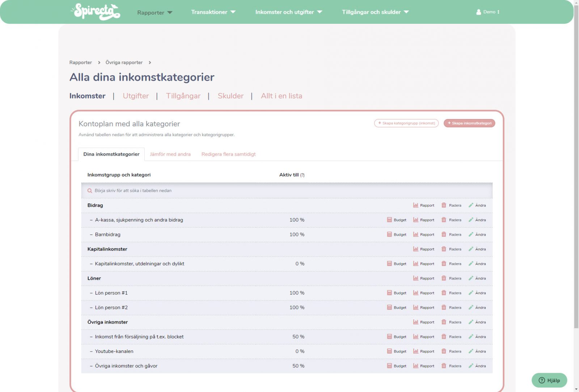Screen dimensions: 579x392
Task: Click the Aktiv till help question mark
Action: coord(302,175)
